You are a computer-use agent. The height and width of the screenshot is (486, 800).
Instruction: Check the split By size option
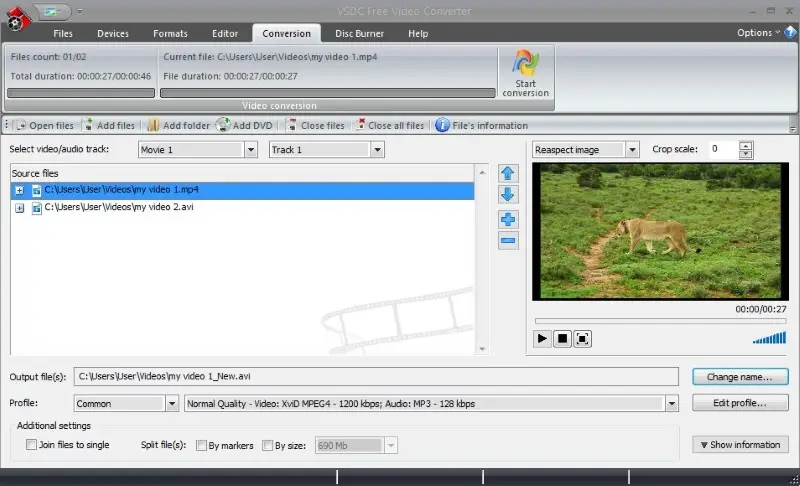267,445
